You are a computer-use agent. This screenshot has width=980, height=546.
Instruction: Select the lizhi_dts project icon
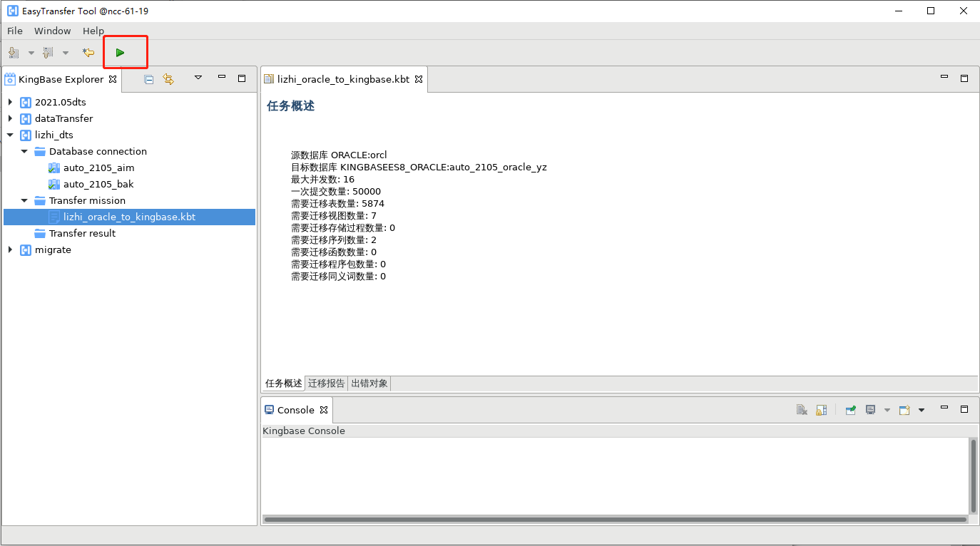click(26, 135)
